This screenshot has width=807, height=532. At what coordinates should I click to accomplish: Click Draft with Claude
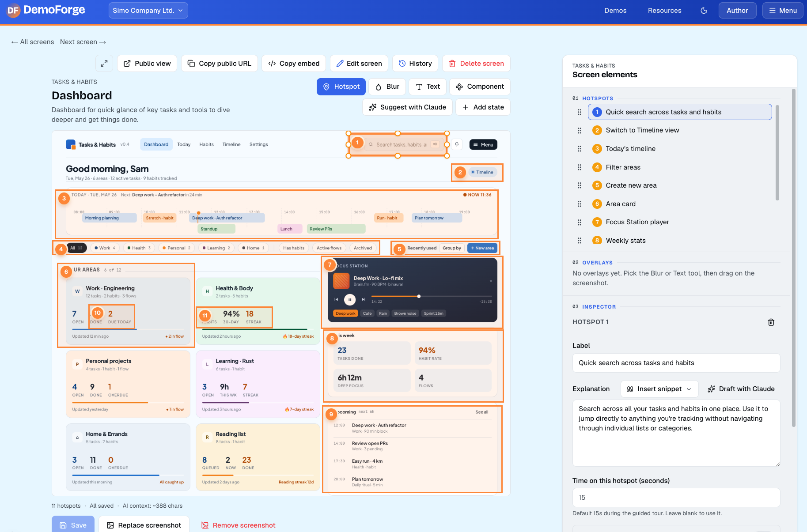point(741,389)
